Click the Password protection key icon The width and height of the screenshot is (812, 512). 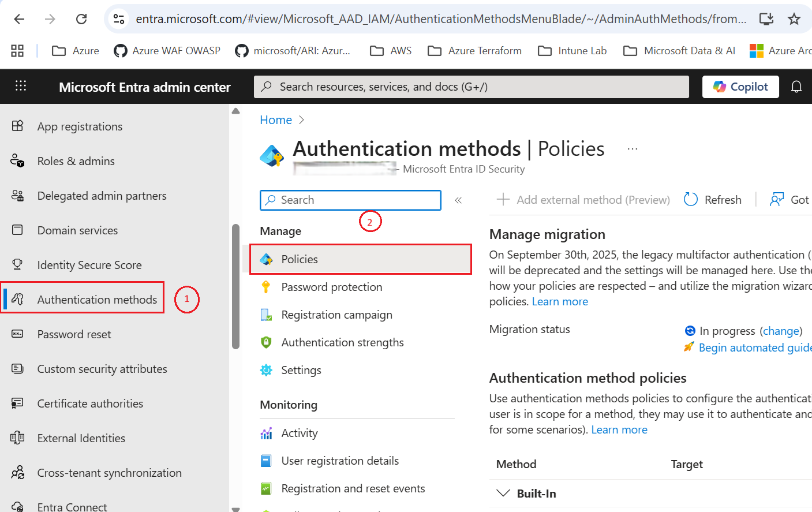pyautogui.click(x=266, y=287)
